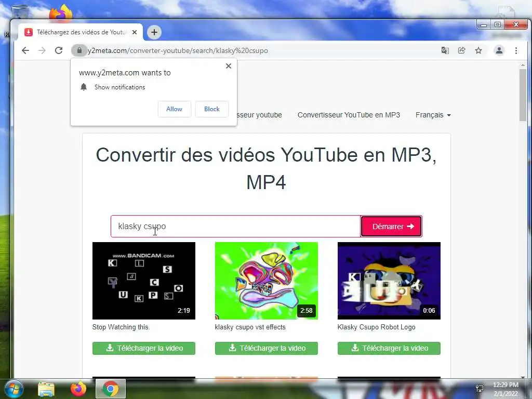The image size is (532, 399).
Task: Click the Chrome taskbar icon
Action: (x=111, y=389)
